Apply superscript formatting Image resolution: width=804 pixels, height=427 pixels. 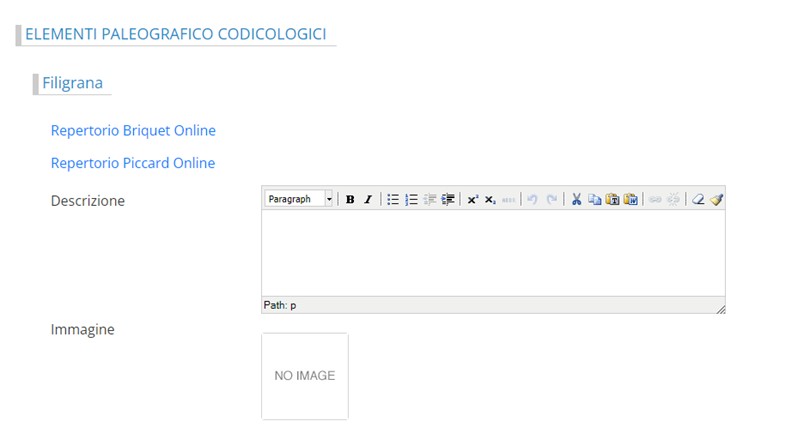472,200
